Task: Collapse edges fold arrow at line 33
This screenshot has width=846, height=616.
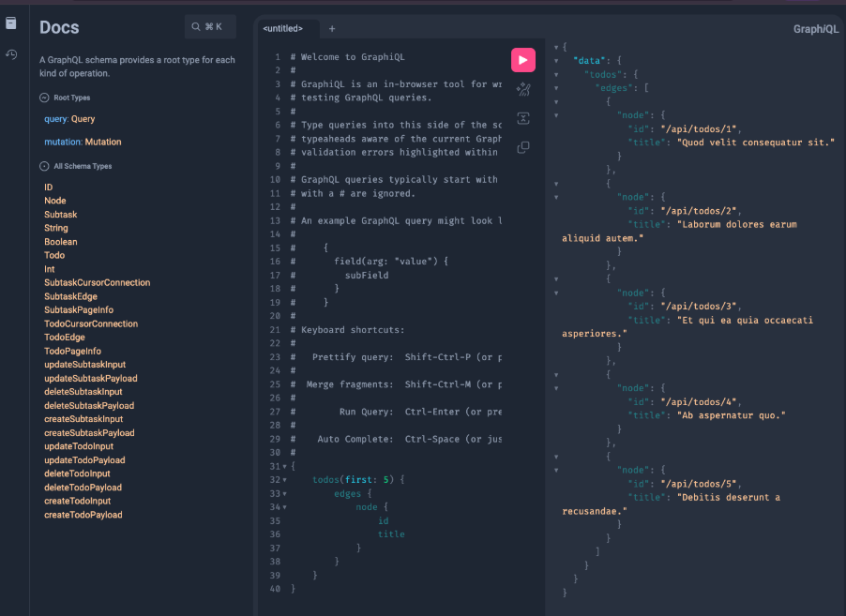Action: (x=285, y=494)
